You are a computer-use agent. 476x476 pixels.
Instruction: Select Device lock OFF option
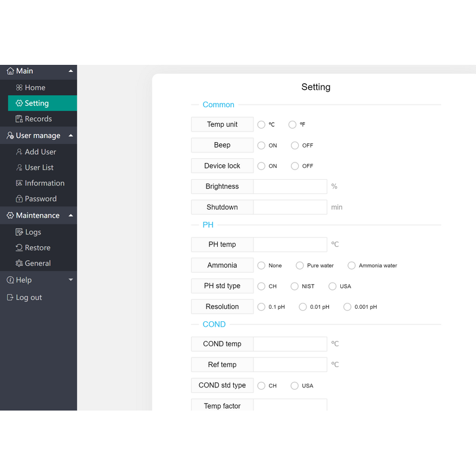click(x=295, y=167)
